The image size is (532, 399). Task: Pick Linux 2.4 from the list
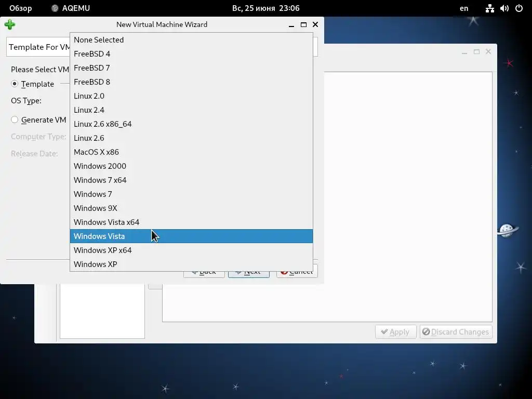pyautogui.click(x=191, y=110)
